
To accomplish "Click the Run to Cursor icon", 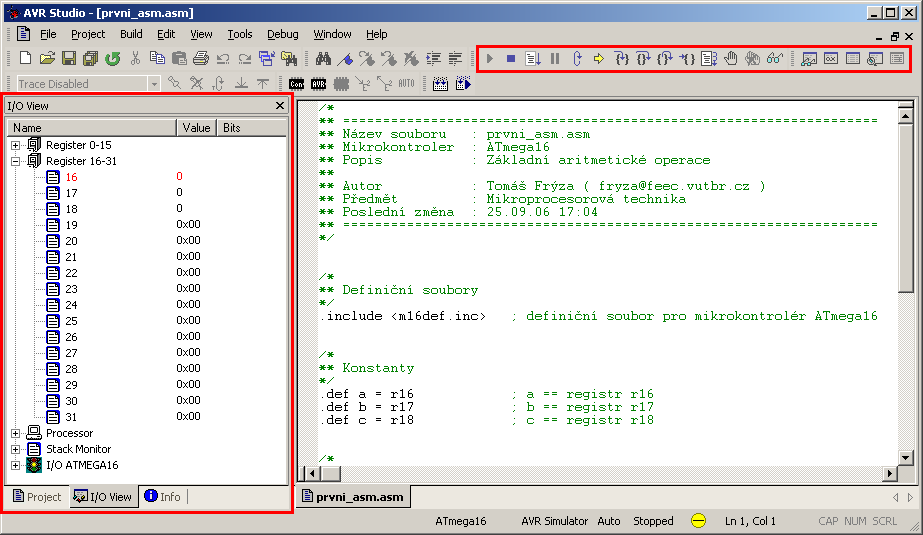I will coord(687,58).
